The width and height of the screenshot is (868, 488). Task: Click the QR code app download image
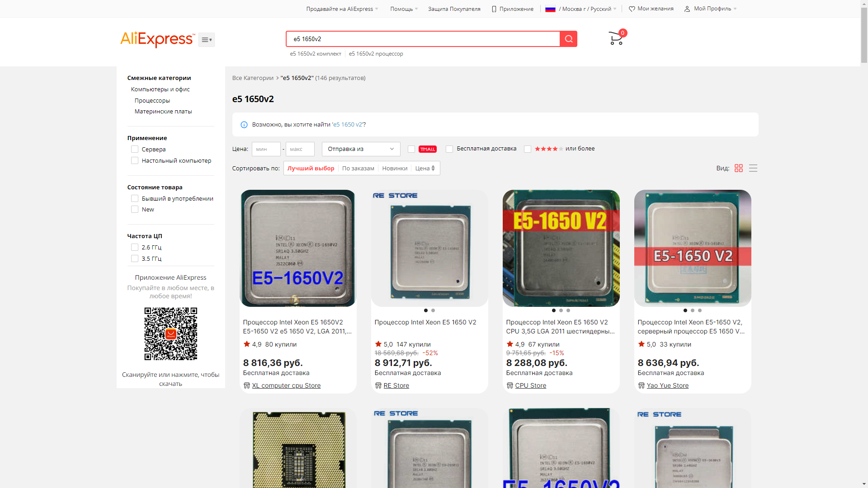170,334
